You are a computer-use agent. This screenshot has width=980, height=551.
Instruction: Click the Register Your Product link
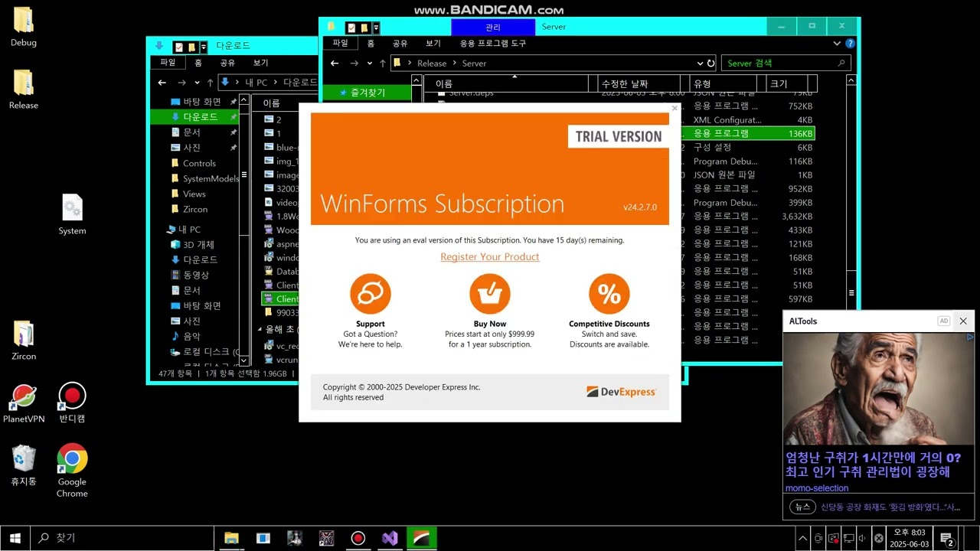pyautogui.click(x=490, y=257)
